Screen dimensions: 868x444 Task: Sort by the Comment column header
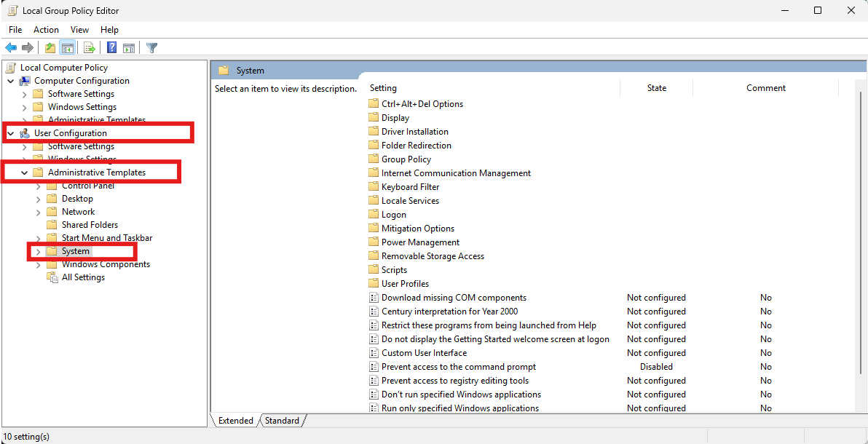(x=765, y=88)
